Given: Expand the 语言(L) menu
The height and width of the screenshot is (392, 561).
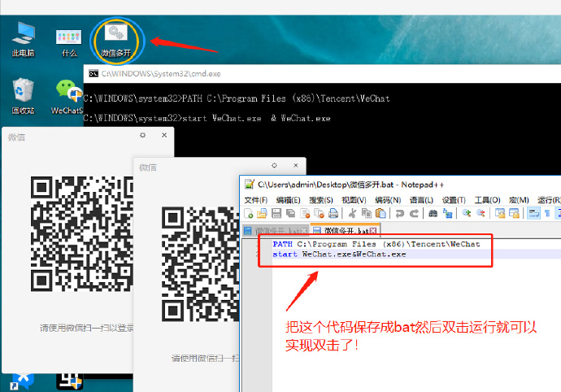Looking at the screenshot, I should click(x=421, y=200).
